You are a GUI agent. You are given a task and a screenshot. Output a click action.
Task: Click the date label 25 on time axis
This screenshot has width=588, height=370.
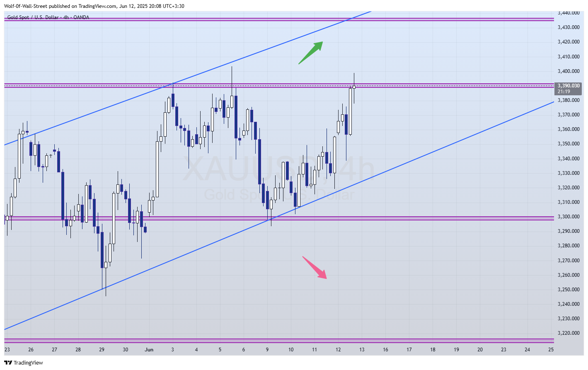(x=551, y=350)
